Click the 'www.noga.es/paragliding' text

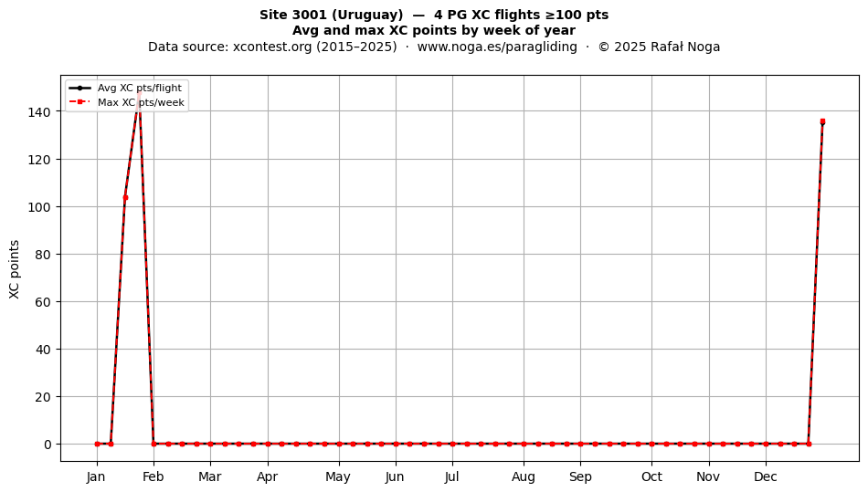click(497, 47)
